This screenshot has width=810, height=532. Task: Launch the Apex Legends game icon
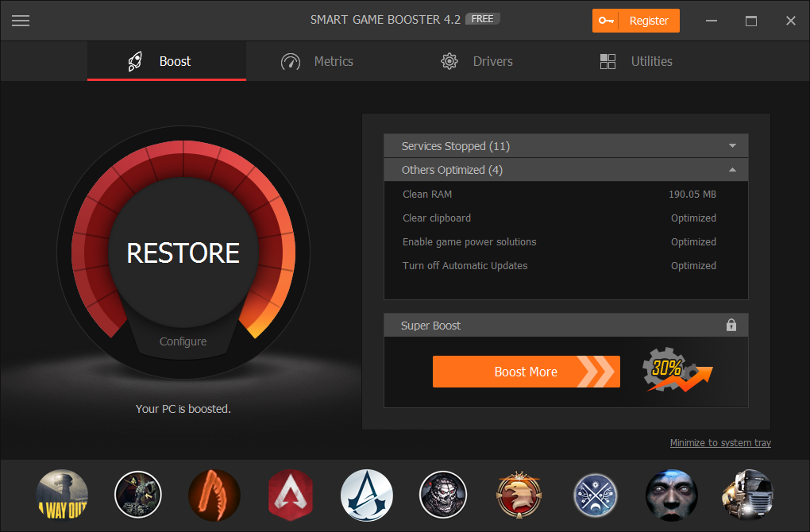pos(291,495)
